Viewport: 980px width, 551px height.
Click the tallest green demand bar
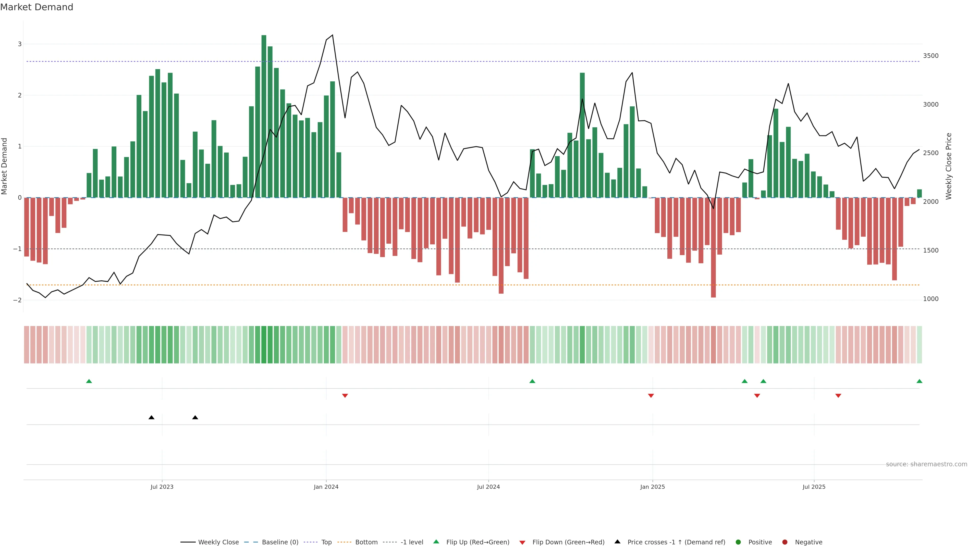click(264, 114)
